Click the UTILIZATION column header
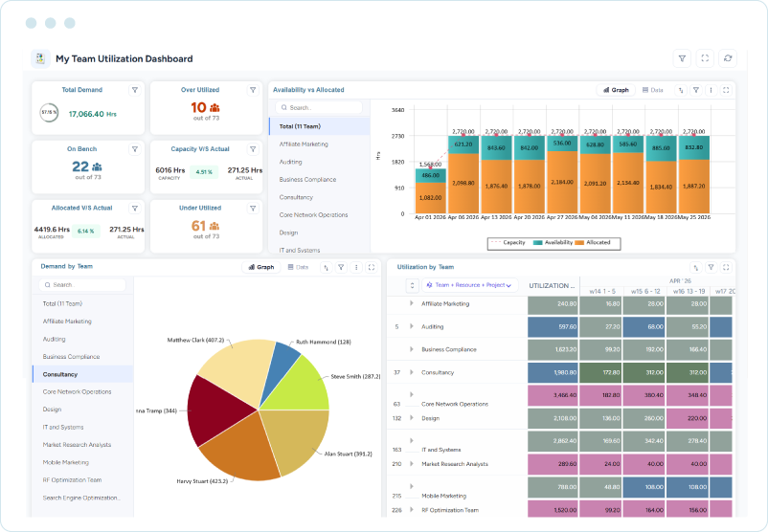Screen dimensions: 768x532 point(552,286)
